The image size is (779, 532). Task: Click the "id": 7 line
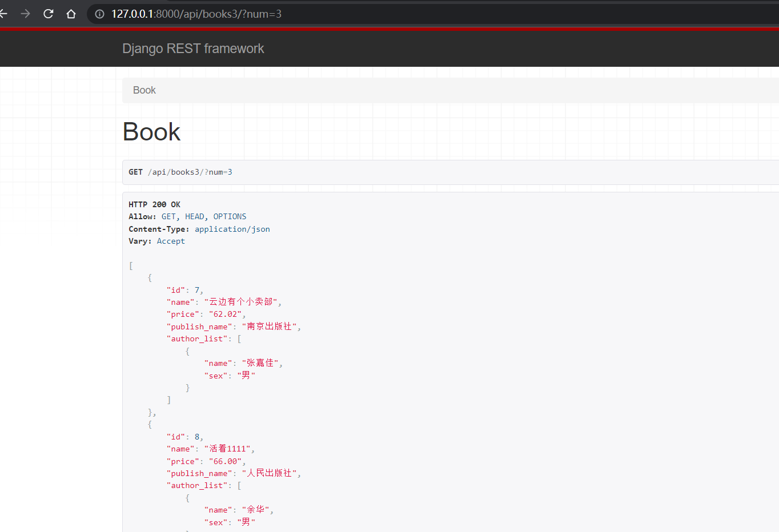tap(185, 290)
